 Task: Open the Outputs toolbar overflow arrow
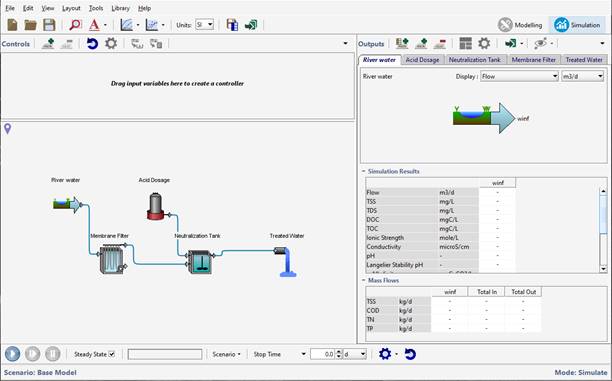(602, 43)
